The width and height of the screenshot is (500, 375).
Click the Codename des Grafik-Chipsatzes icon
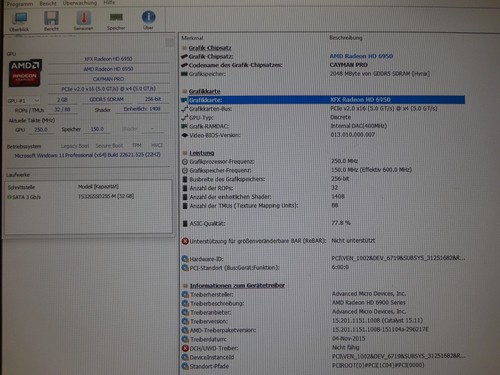click(x=184, y=65)
